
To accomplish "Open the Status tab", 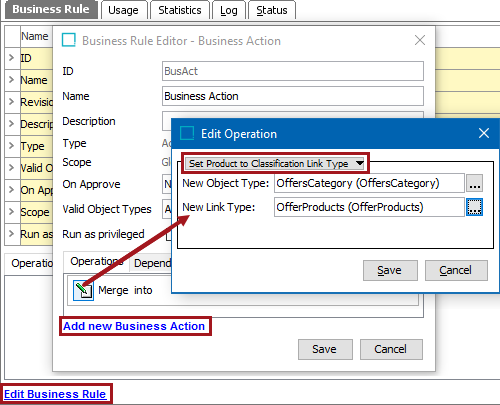I will click(x=272, y=10).
